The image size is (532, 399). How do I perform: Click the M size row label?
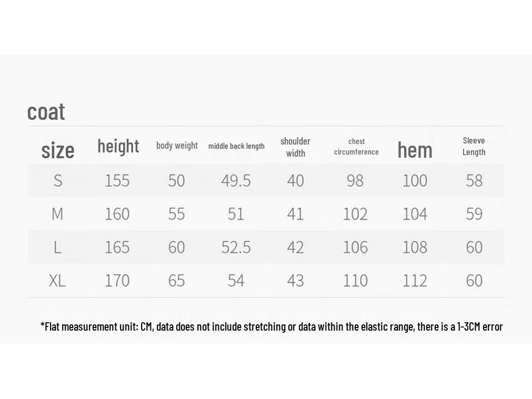(57, 214)
